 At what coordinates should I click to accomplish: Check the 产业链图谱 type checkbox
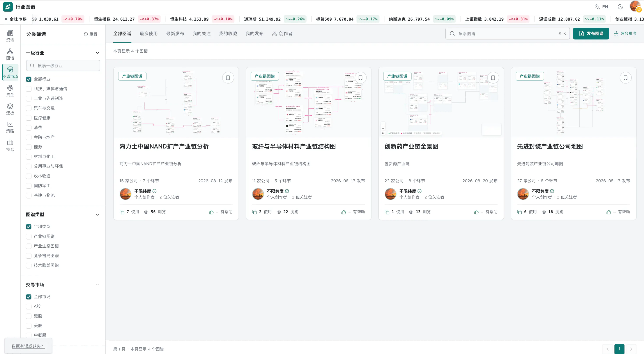pyautogui.click(x=29, y=236)
